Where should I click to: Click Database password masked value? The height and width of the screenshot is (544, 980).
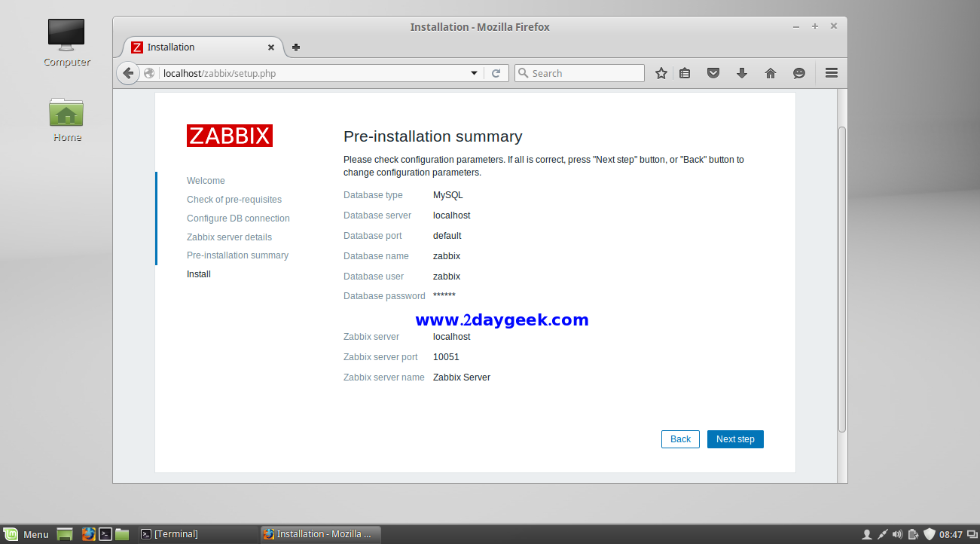(444, 296)
